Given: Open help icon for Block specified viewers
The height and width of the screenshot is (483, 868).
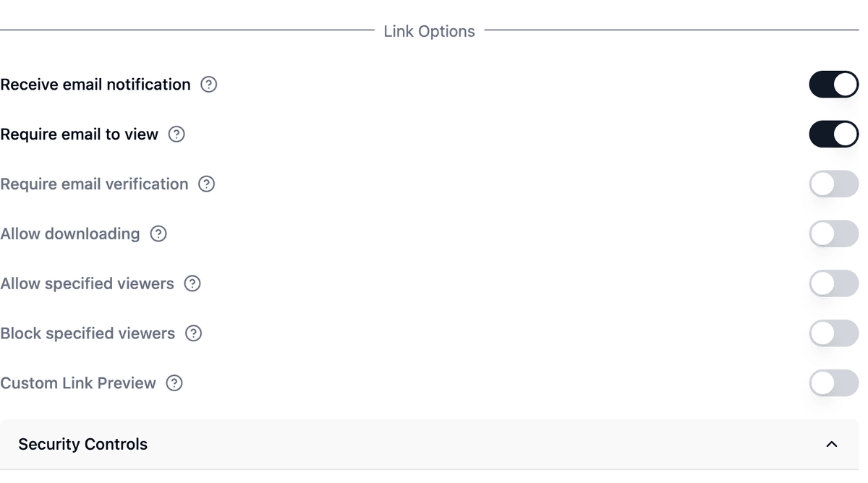Looking at the screenshot, I should (x=193, y=334).
